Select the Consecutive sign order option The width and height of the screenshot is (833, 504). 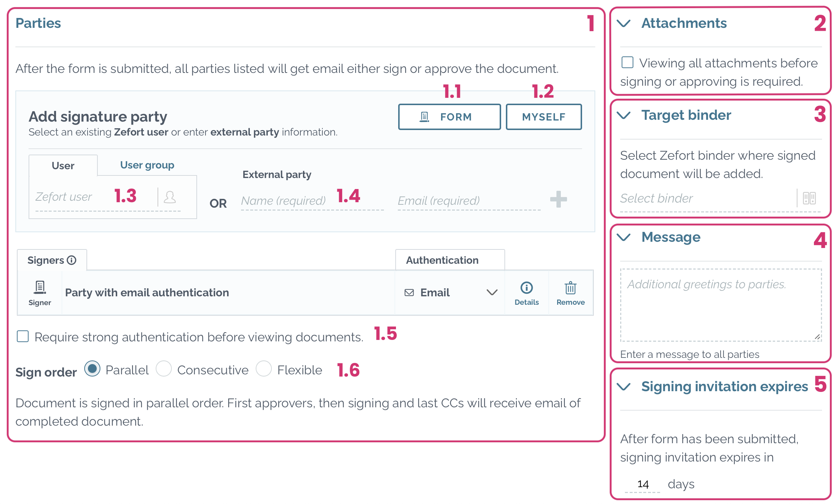(163, 368)
